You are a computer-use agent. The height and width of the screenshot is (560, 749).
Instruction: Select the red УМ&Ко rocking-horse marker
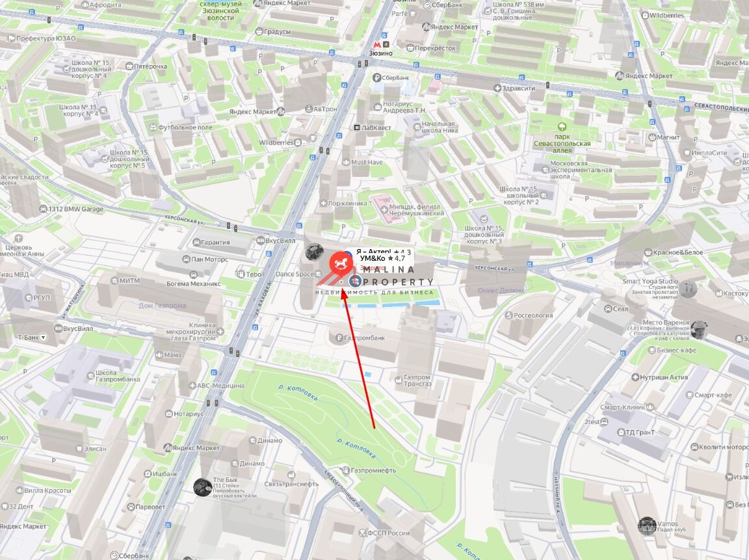point(341,262)
